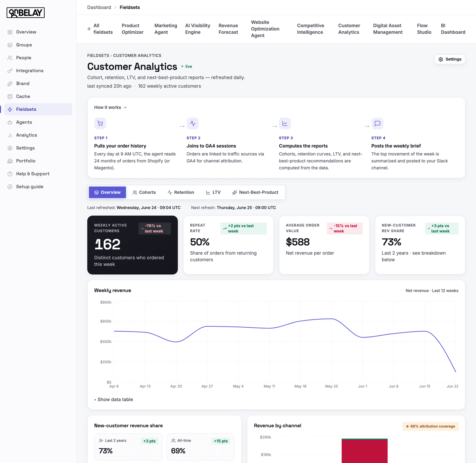This screenshot has height=463, width=476.
Task: Click the 'live' status indicator
Action: click(187, 66)
